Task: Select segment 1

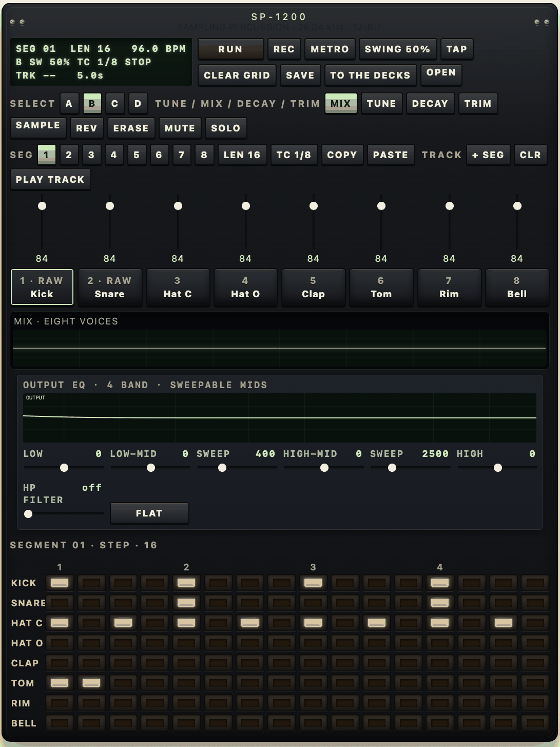Action: pyautogui.click(x=46, y=155)
